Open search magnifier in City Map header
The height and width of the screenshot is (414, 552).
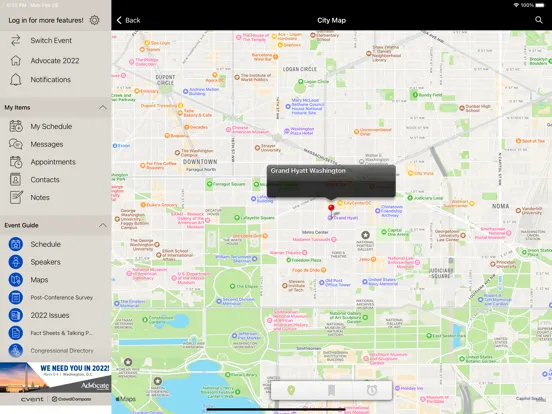(539, 20)
